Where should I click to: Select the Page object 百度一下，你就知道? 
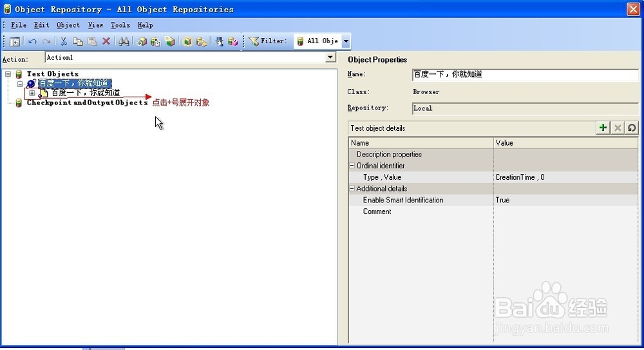[86, 93]
